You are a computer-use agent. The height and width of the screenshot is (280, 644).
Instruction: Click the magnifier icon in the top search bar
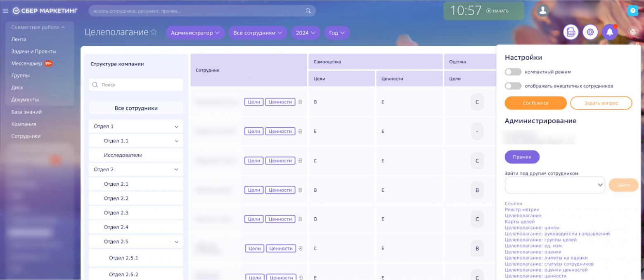[x=308, y=11]
